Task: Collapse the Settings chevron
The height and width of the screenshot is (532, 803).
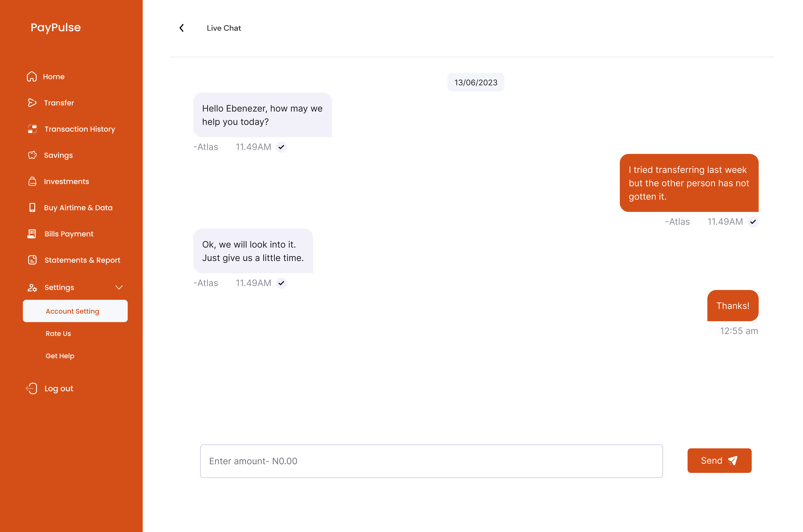Action: pyautogui.click(x=119, y=287)
